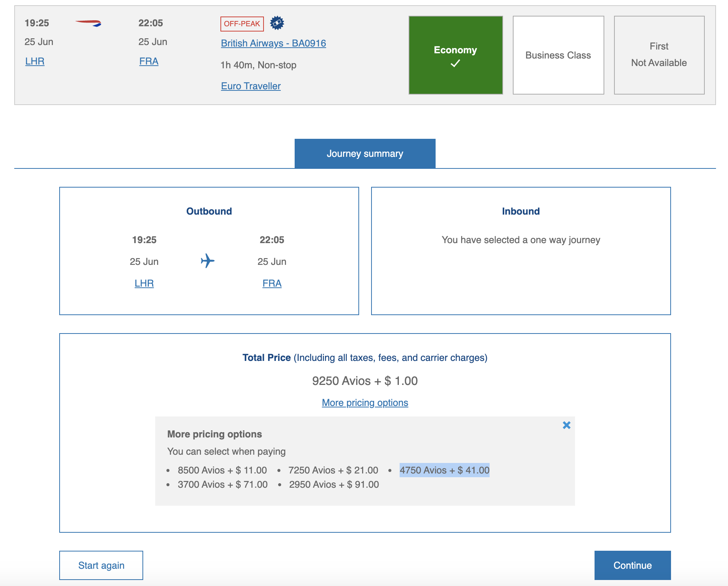Click the blue reward flight badge icon
This screenshot has width=728, height=586.
coord(277,23)
